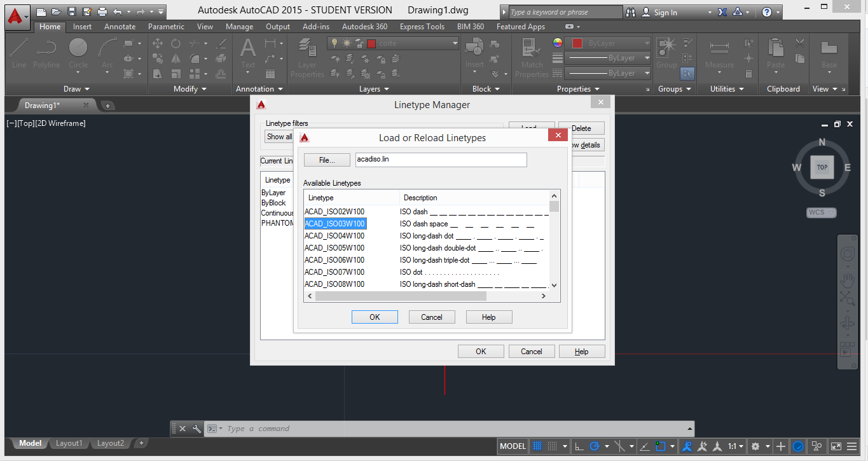Click the Undo arrow in Quick Access toolbar
The image size is (868, 461).
(118, 11)
